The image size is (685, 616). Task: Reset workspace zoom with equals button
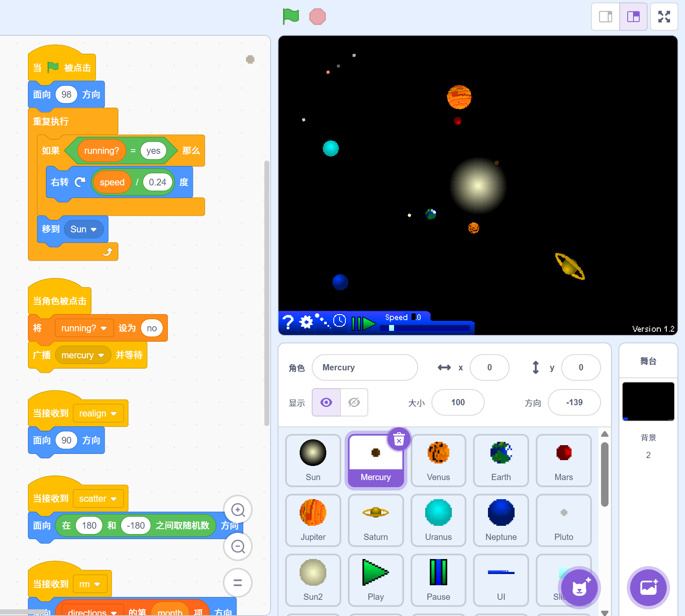pyautogui.click(x=238, y=583)
